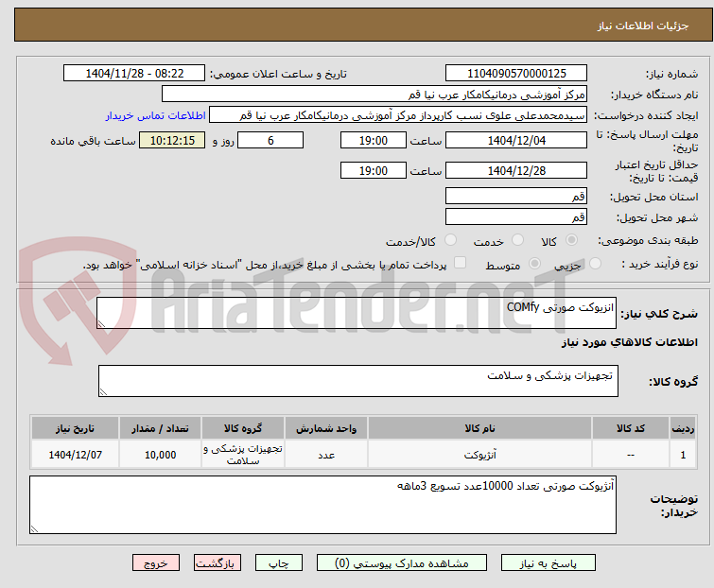Viewport: 714px width, 588px height.
Task: Click unit cell عدد
Action: (x=326, y=454)
